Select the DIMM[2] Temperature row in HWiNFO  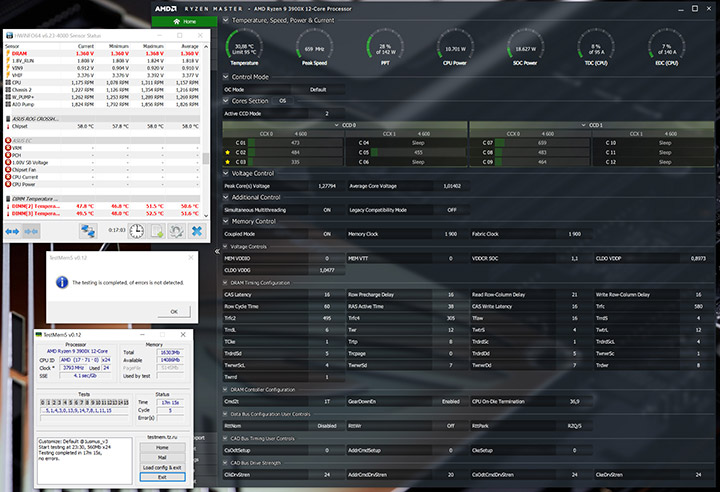[102, 206]
